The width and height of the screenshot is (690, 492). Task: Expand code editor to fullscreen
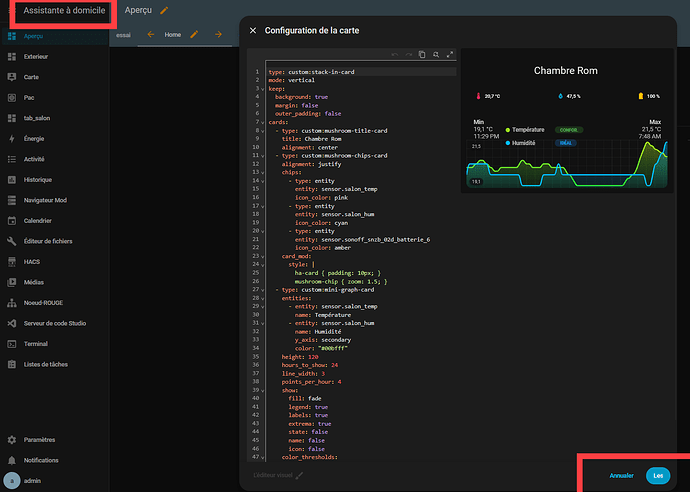tap(449, 54)
